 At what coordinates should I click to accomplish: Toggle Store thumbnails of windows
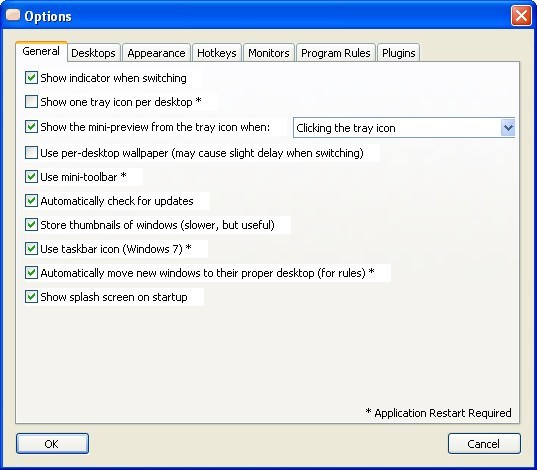point(31,225)
